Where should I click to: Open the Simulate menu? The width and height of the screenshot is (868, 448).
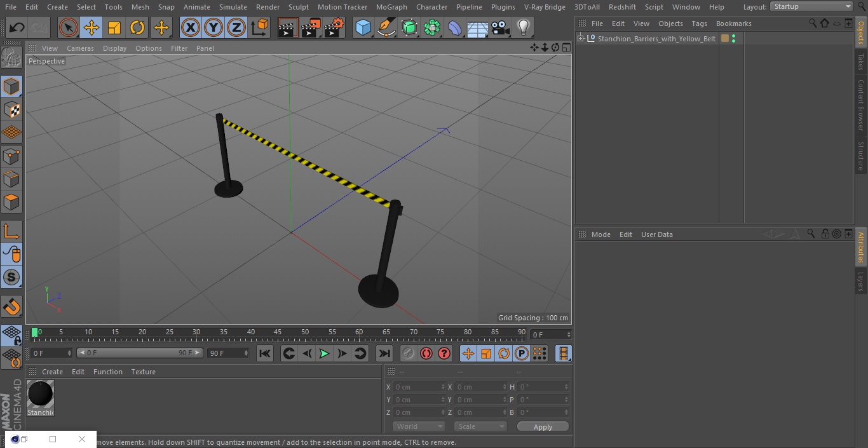pos(233,7)
